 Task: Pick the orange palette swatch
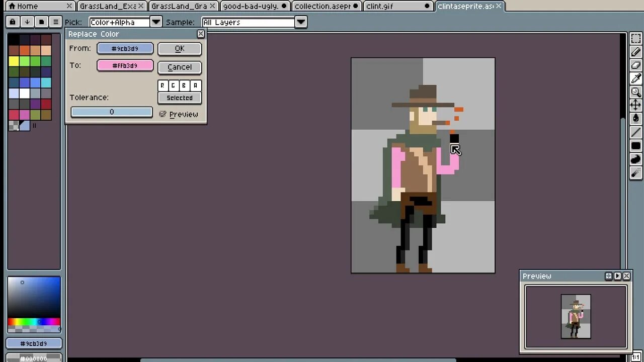coord(24,50)
